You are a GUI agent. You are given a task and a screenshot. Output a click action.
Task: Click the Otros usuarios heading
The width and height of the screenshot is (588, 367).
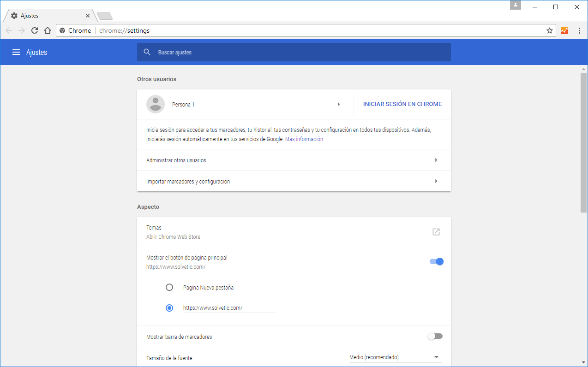tap(157, 79)
